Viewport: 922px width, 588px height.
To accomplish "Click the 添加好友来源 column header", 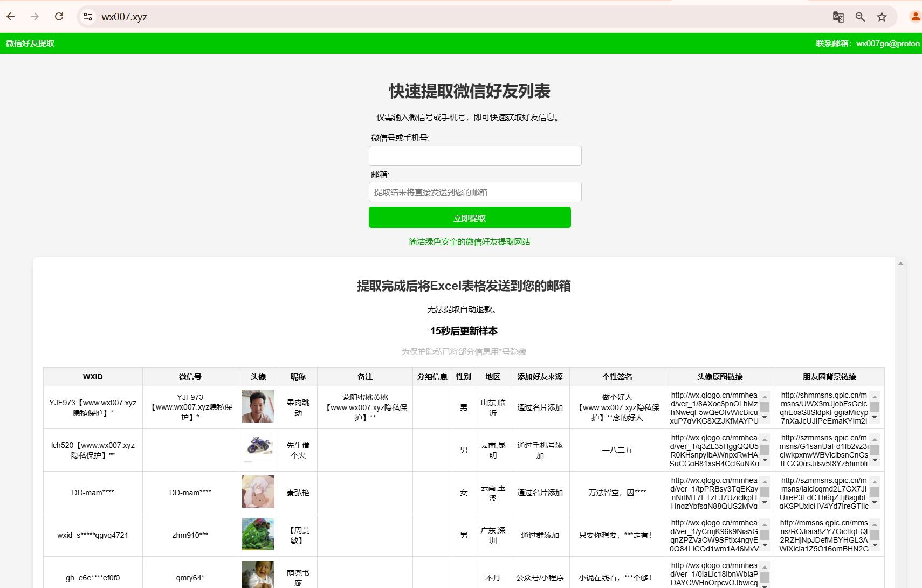I will pos(540,377).
